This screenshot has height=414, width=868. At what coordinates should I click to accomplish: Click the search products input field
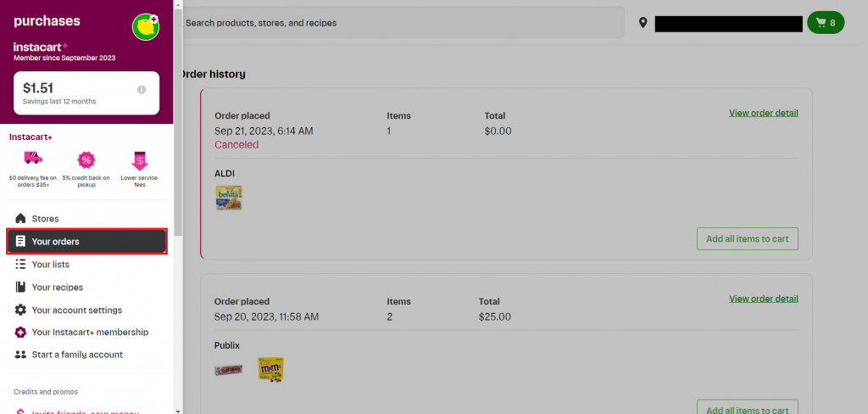[x=403, y=23]
